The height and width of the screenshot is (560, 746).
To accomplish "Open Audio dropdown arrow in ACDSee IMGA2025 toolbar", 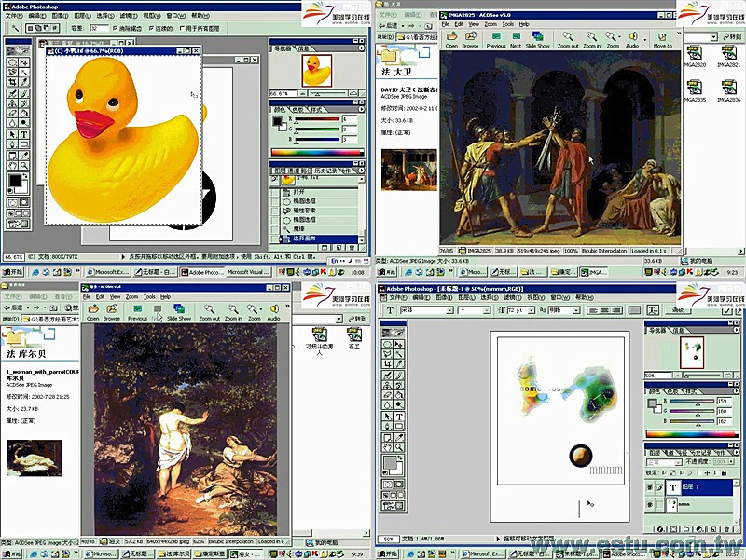I will pos(645,39).
